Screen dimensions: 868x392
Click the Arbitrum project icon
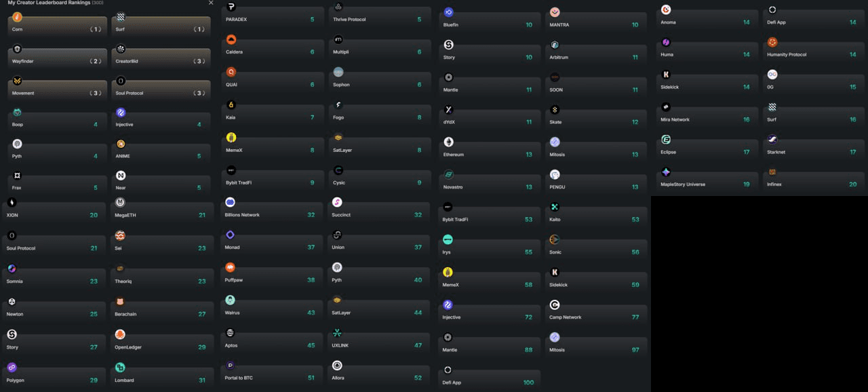[x=555, y=45]
